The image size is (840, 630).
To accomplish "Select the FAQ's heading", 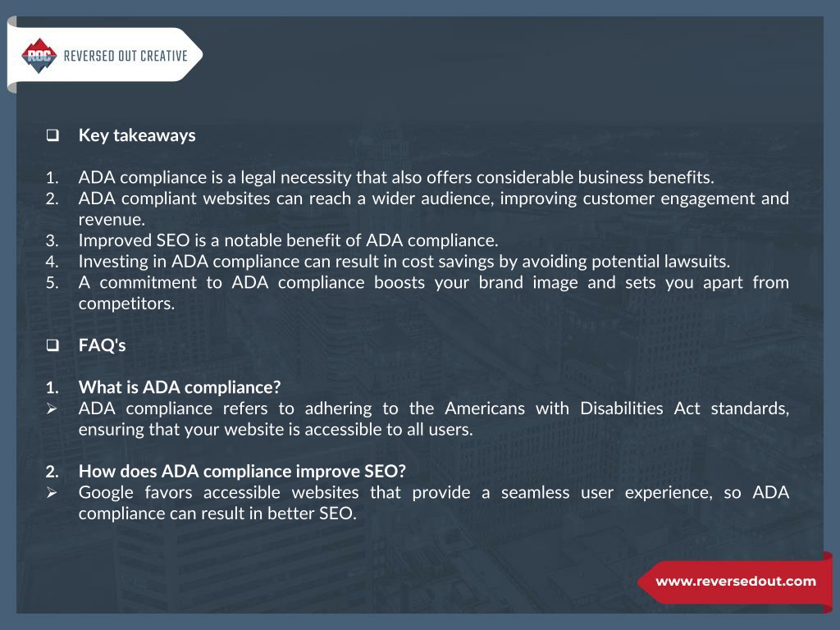I will click(103, 345).
